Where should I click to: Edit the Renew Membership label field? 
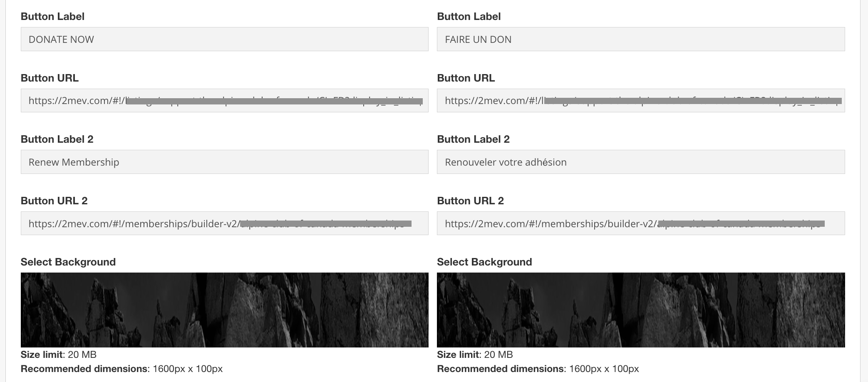click(x=224, y=162)
